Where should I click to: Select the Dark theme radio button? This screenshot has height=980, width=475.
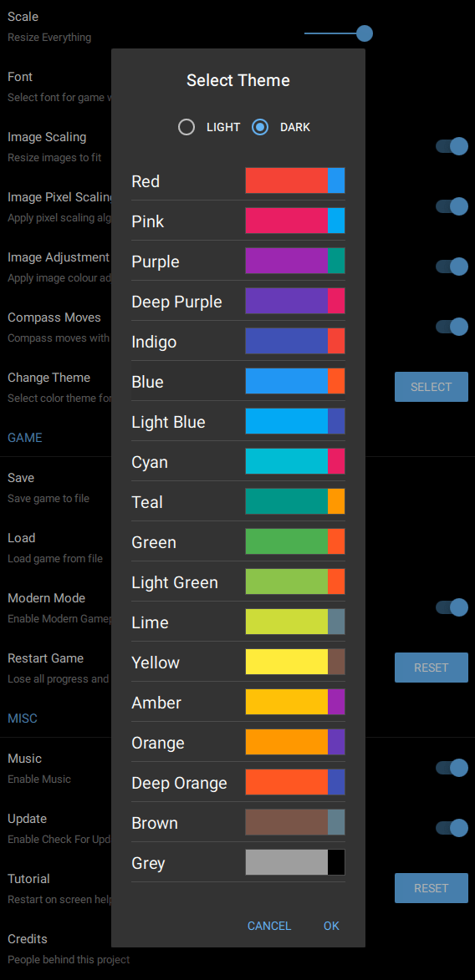(x=260, y=128)
